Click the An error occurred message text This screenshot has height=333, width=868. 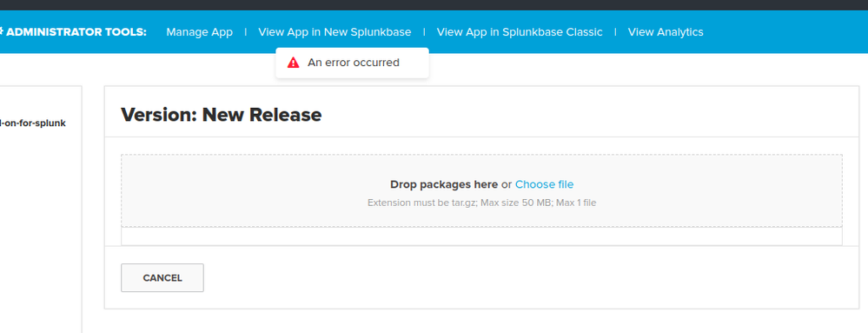353,63
